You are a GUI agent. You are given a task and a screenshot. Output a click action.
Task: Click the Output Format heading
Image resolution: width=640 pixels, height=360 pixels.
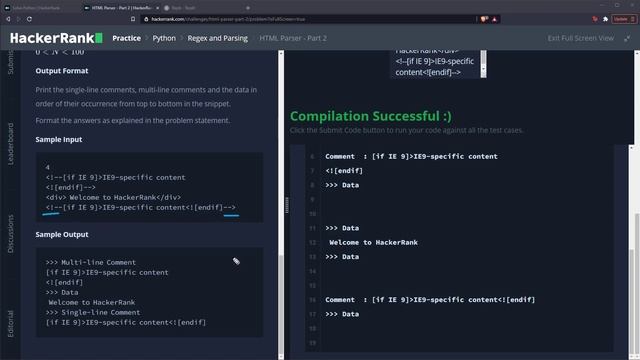[62, 71]
